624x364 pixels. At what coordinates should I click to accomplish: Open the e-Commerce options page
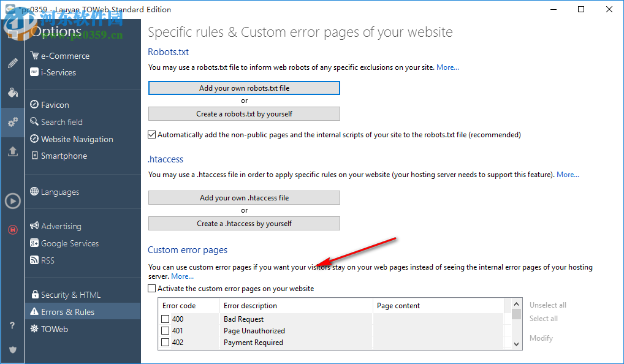click(65, 56)
